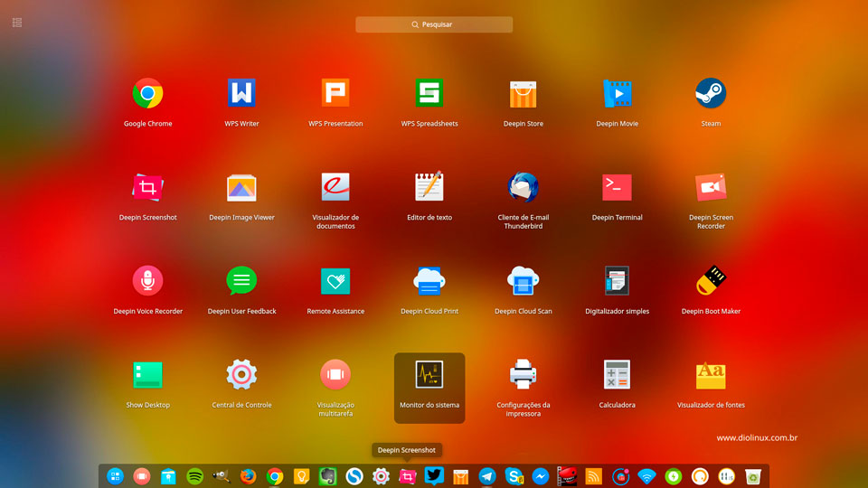Open multitasking view from the dock
The height and width of the screenshot is (488, 868).
pyautogui.click(x=142, y=476)
